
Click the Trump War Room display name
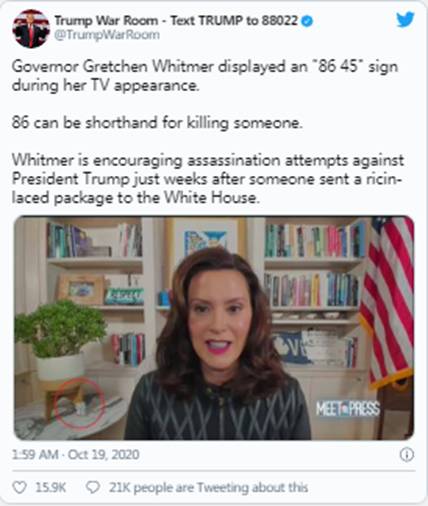click(x=176, y=21)
